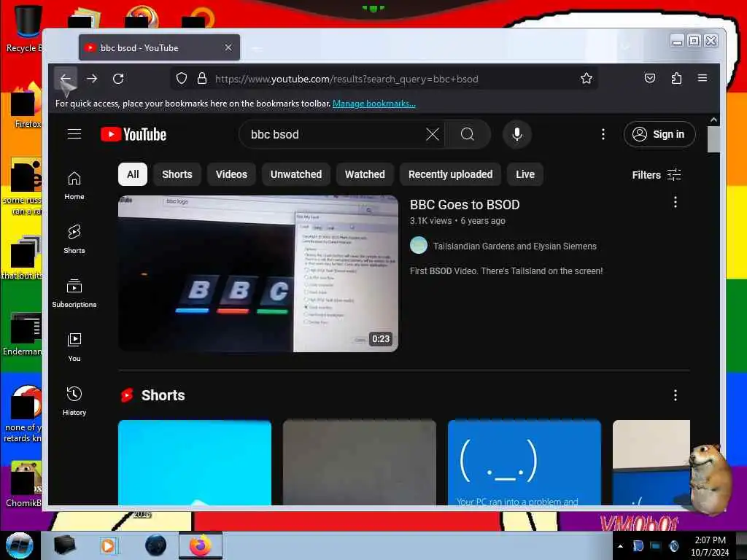
Task: Open Tailslandian Gardens and Elysian Siemens channel
Action: point(514,246)
